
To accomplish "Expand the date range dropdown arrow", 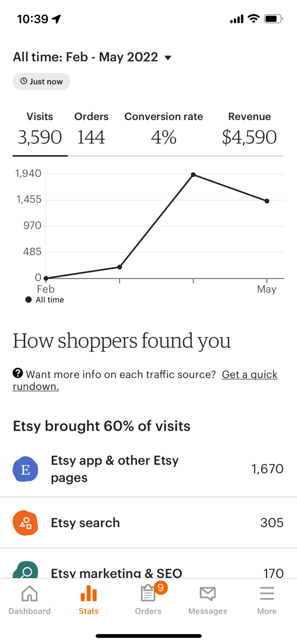I will 168,58.
